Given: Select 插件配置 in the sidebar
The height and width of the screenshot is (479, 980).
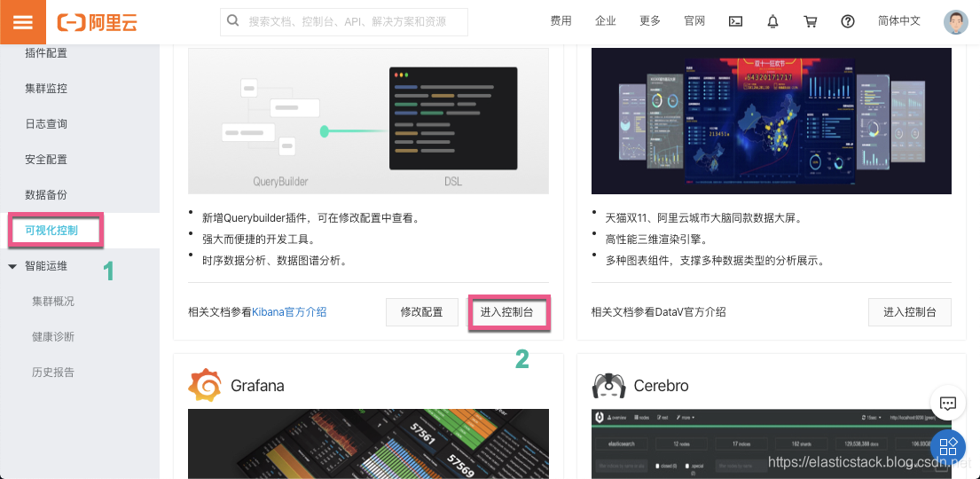Looking at the screenshot, I should click(x=46, y=53).
